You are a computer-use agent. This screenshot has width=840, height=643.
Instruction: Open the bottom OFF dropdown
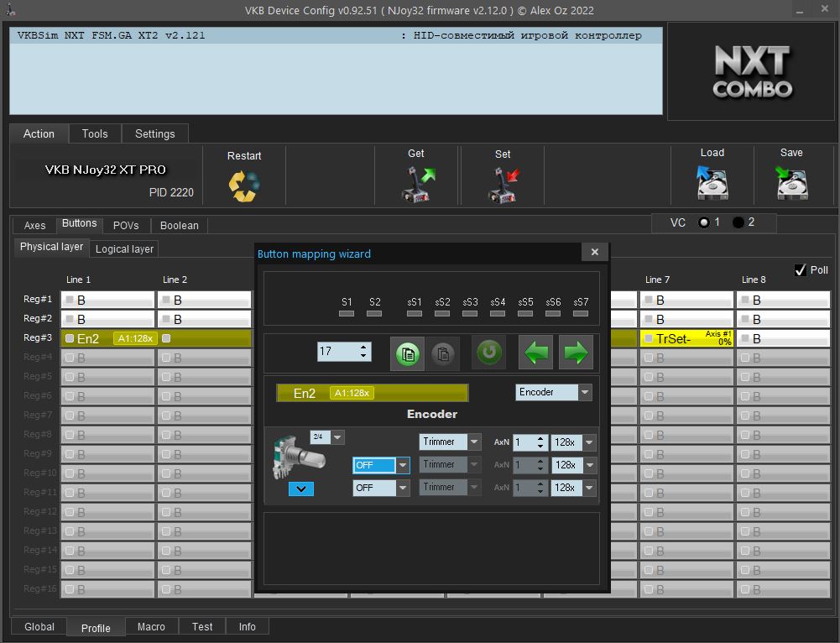click(x=403, y=488)
